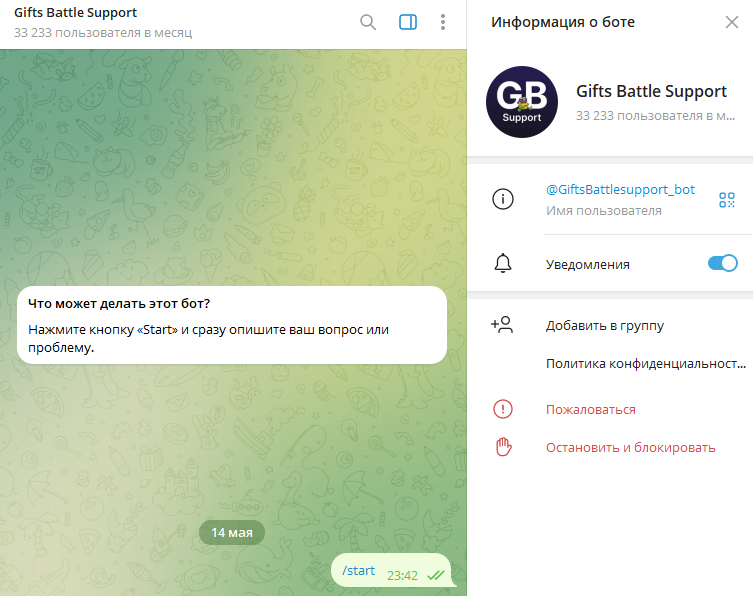This screenshot has height=596, width=753.
Task: Click the bell notification icon
Action: tap(503, 264)
